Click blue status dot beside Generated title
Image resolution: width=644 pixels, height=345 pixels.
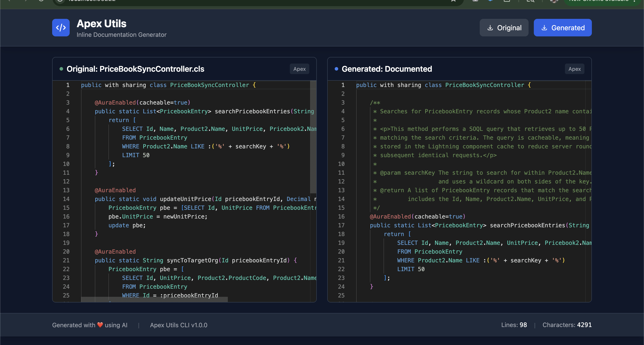coord(336,69)
